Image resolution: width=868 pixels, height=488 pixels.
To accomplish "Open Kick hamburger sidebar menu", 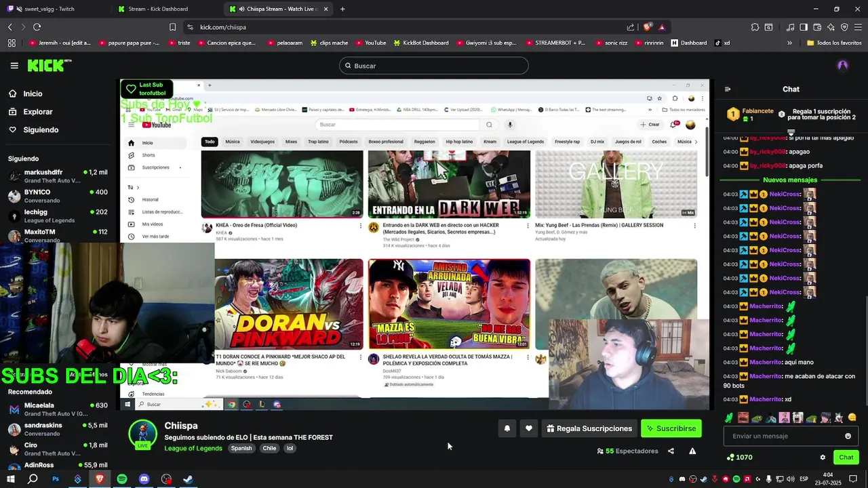I will pyautogui.click(x=14, y=66).
